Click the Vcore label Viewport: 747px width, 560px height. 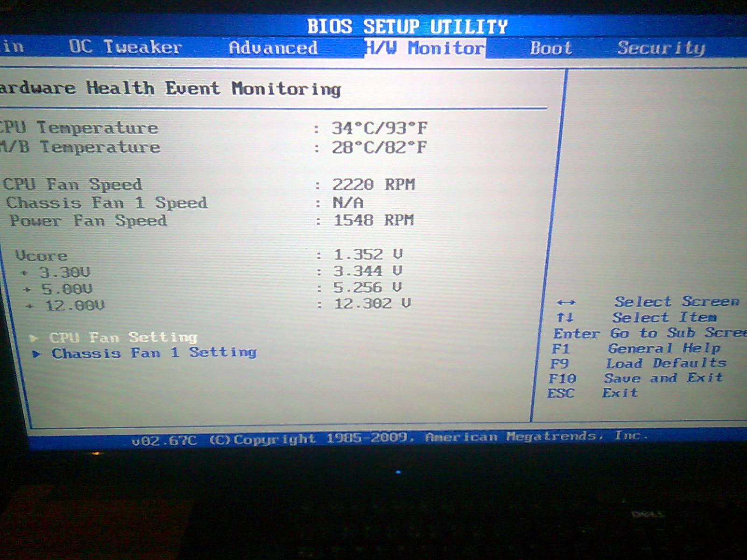tap(41, 256)
